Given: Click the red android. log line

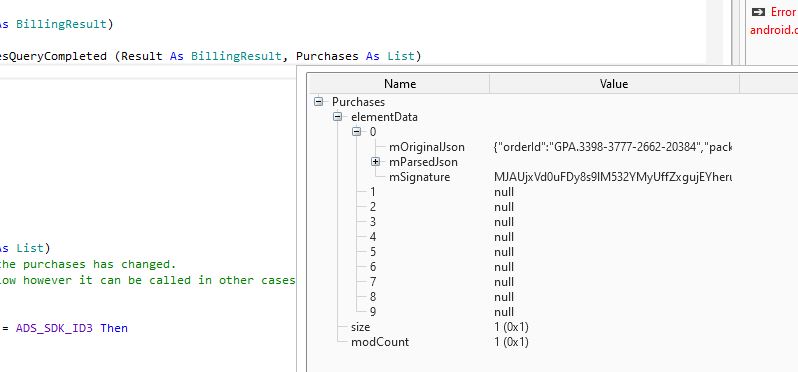Looking at the screenshot, I should pos(774,30).
